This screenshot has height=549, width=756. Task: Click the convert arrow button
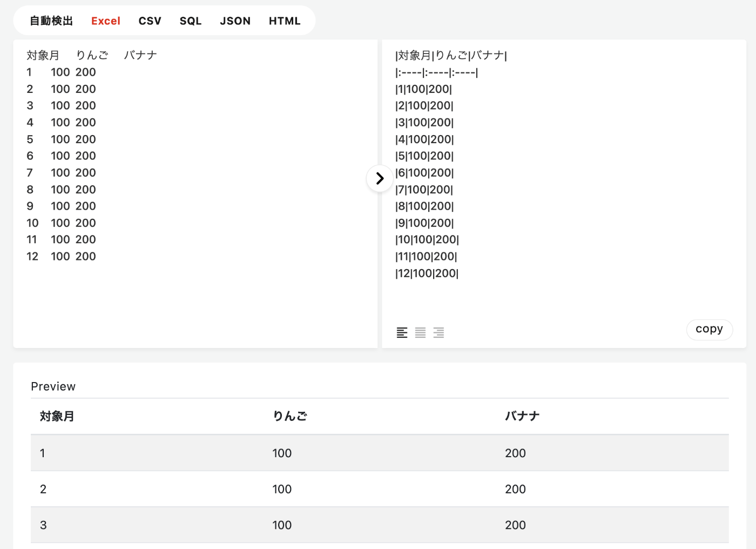380,178
